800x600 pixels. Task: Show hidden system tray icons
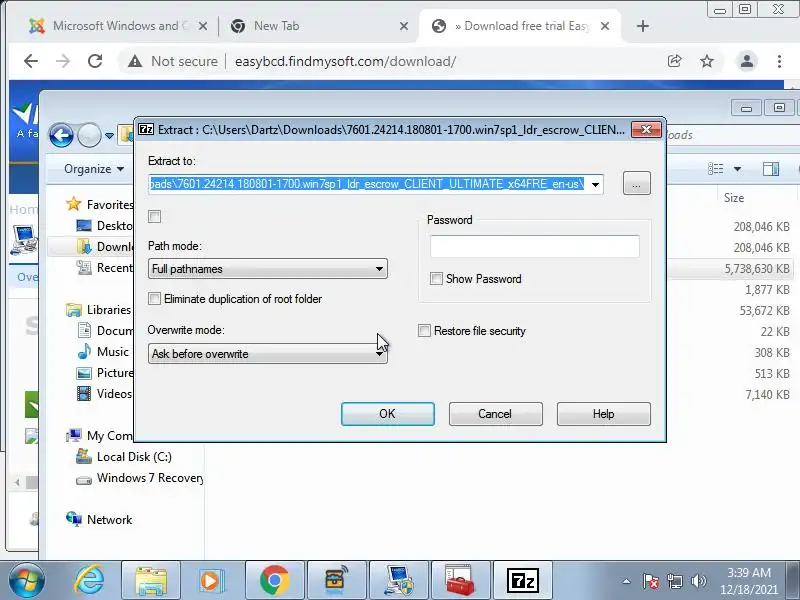pyautogui.click(x=626, y=581)
